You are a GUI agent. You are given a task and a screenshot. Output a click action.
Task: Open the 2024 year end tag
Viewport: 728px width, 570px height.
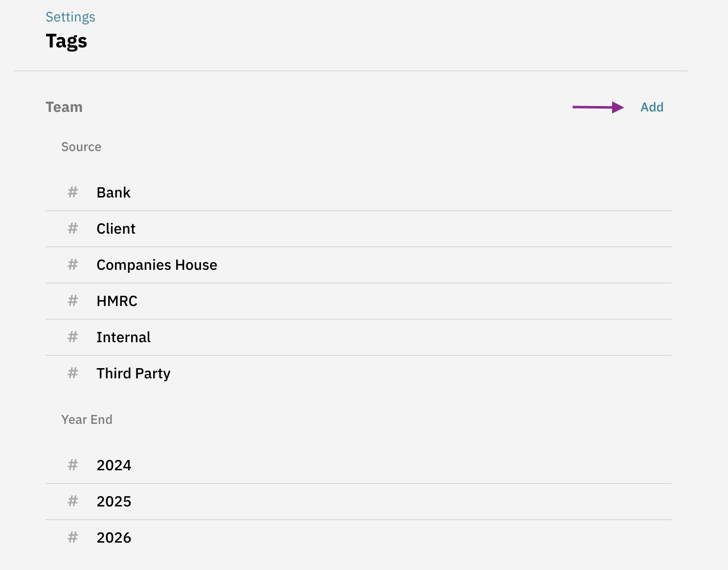[x=114, y=465]
